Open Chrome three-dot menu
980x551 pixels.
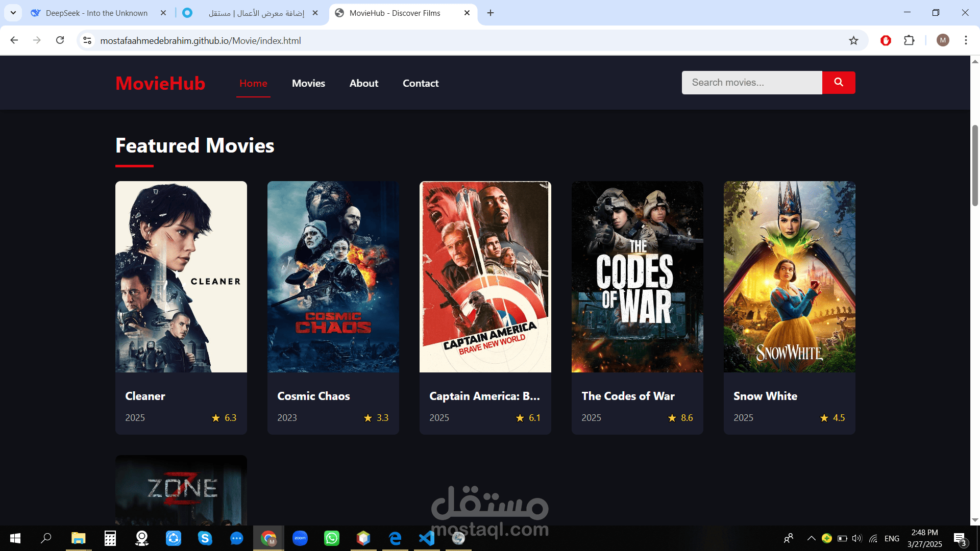click(966, 40)
